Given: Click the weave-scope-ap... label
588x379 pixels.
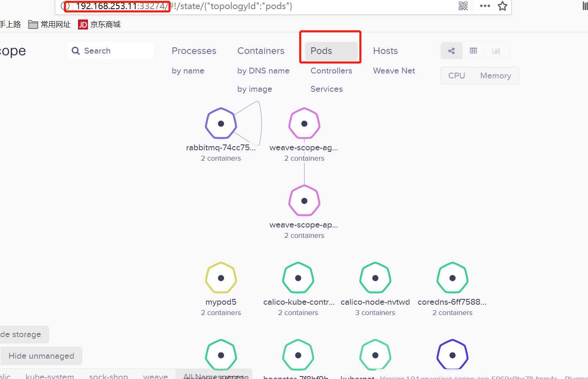Looking at the screenshot, I should point(304,225).
